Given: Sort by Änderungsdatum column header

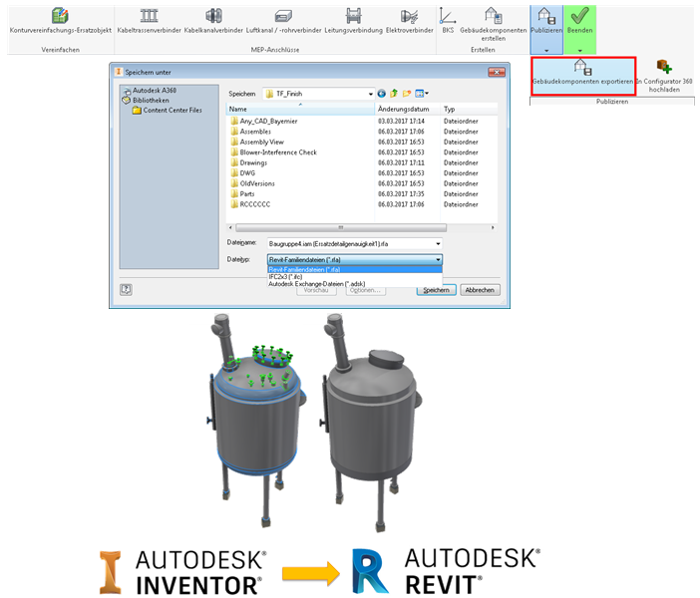Looking at the screenshot, I should coord(407,109).
